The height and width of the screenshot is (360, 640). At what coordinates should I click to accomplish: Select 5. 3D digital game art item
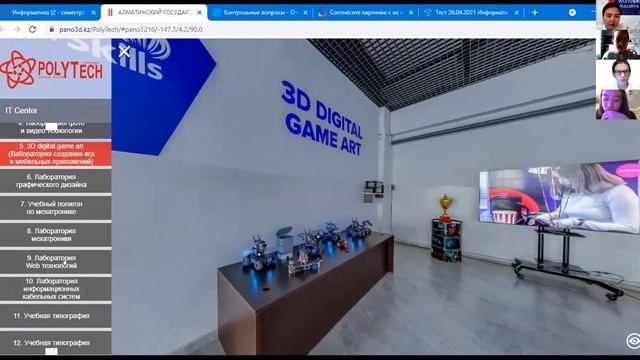pos(56,154)
